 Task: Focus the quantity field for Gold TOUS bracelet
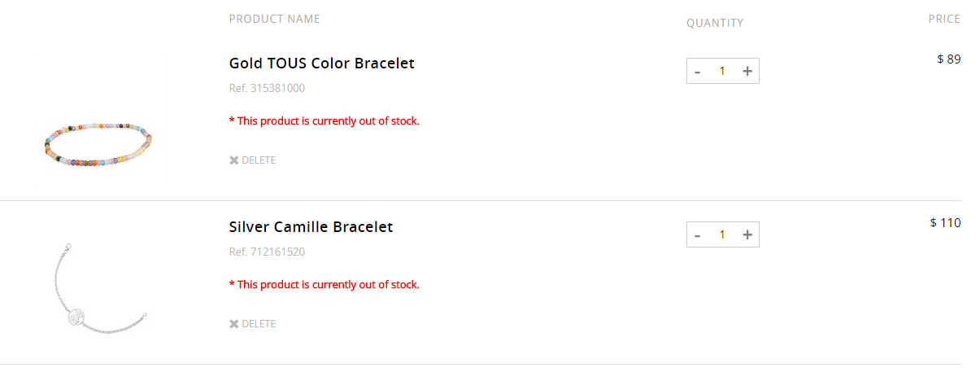(722, 72)
